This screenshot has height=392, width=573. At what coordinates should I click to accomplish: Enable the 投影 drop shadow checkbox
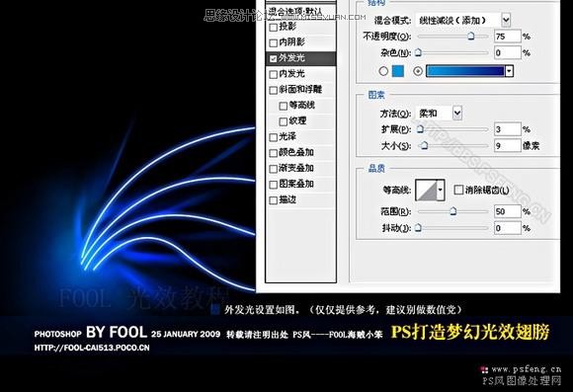[273, 28]
